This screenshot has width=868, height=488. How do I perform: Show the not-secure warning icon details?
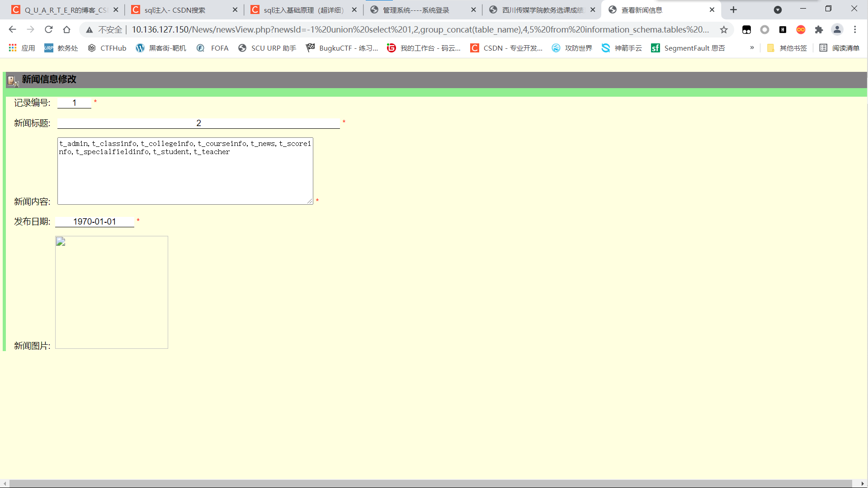pos(90,30)
